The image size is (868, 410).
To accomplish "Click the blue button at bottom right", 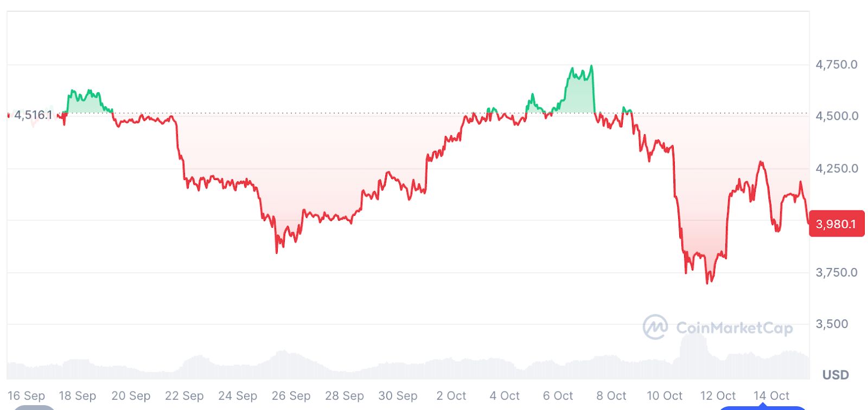I will coord(762,407).
